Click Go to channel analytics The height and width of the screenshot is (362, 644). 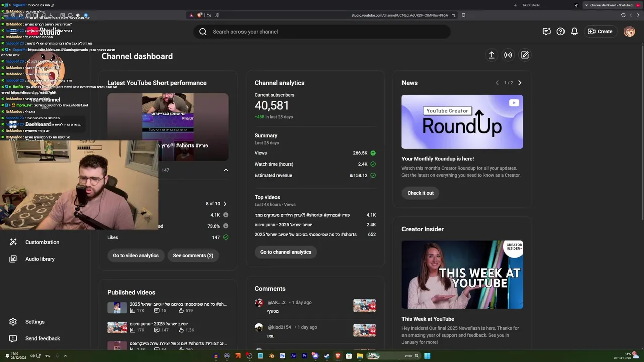point(286,252)
